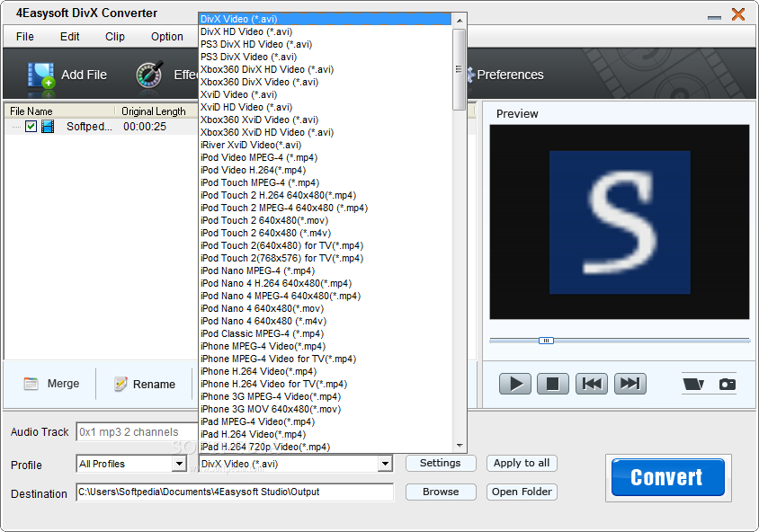
Task: Click the film strip icon beside Softped... file
Action: pos(48,127)
